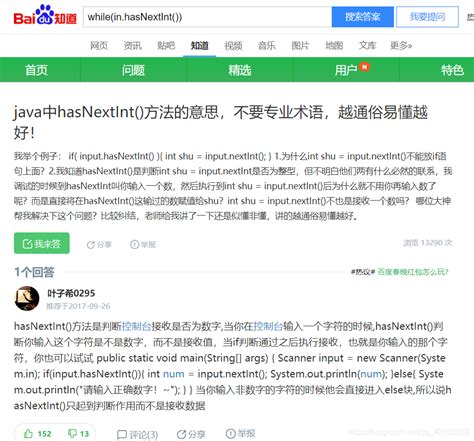474x441 pixels.
Task: Open the 用户 green navigation menu
Action: coord(346,70)
